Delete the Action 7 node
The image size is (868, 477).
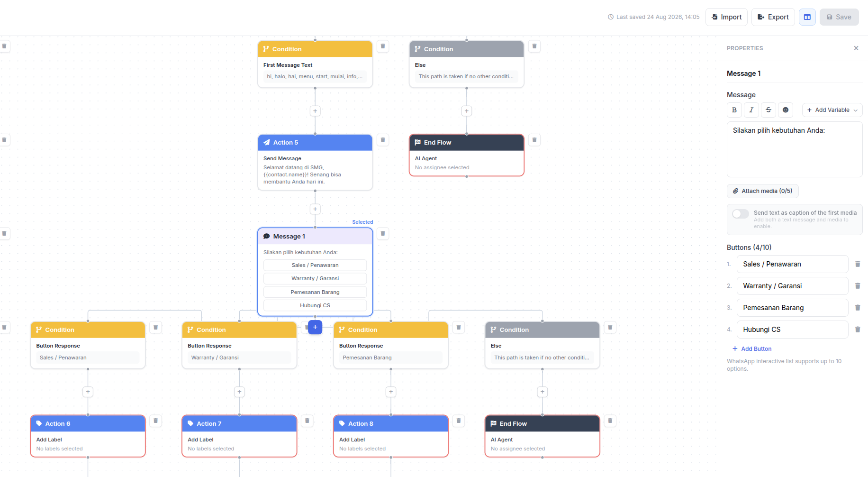307,421
